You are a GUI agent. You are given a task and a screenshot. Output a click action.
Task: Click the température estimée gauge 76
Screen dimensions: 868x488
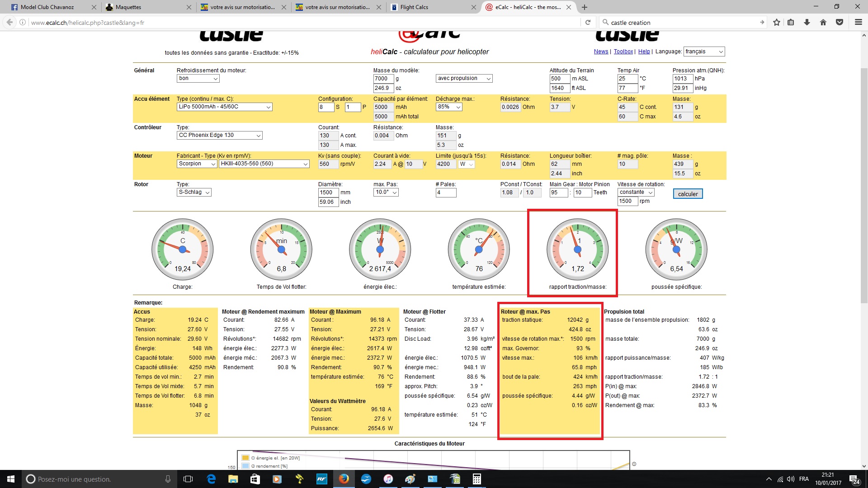point(479,249)
